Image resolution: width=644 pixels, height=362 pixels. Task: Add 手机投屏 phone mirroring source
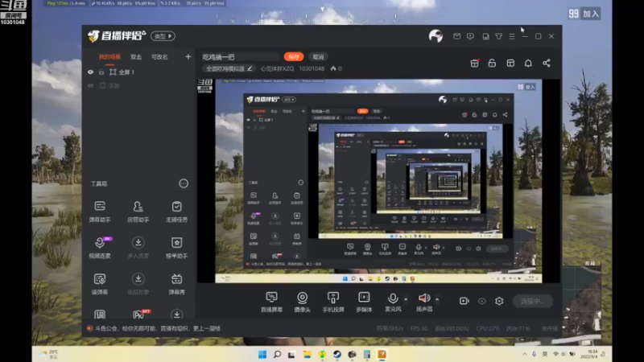tap(333, 302)
